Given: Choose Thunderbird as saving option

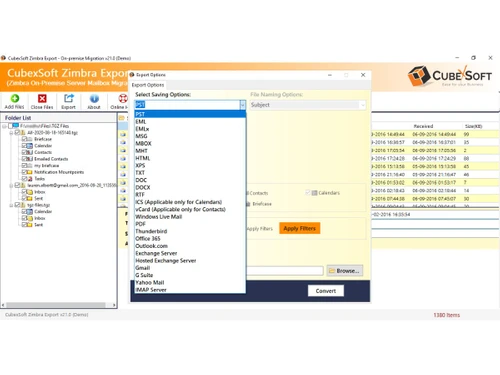Looking at the screenshot, I should click(x=190, y=231).
